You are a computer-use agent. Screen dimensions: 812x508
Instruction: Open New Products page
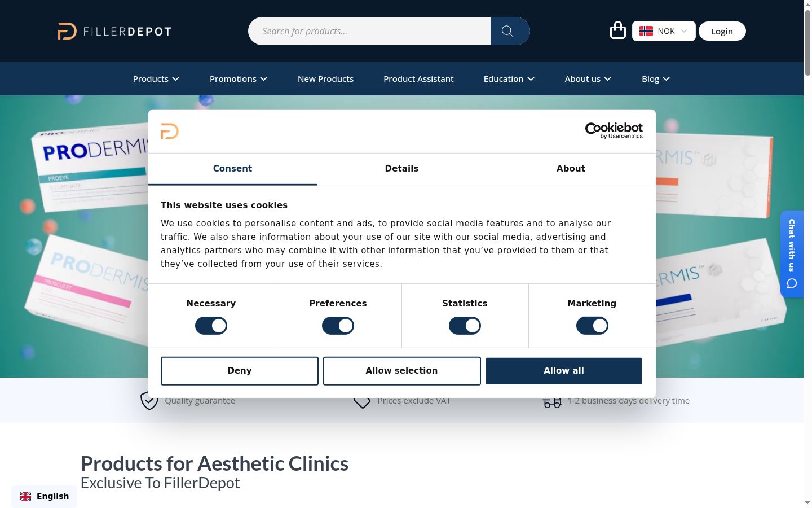point(326,79)
